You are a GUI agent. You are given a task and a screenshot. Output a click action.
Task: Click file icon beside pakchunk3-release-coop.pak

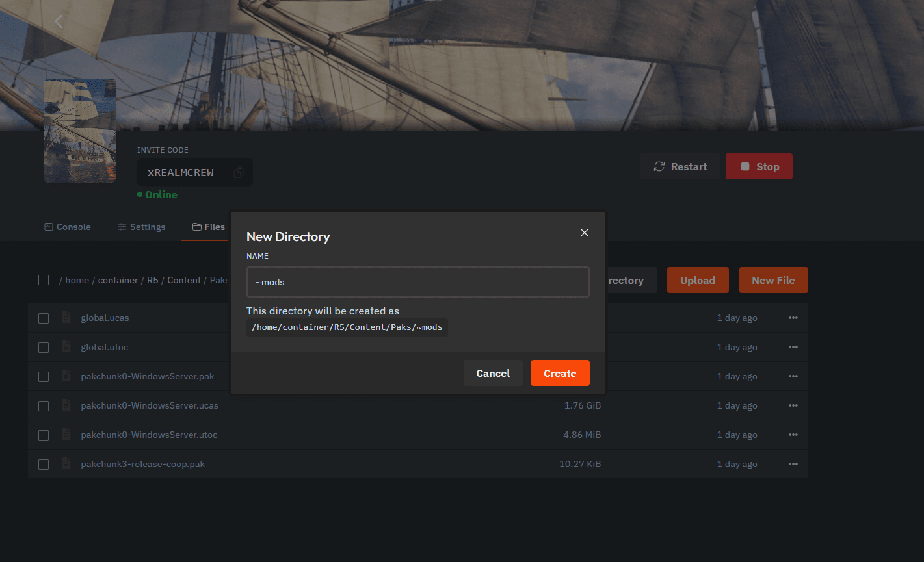click(x=66, y=464)
